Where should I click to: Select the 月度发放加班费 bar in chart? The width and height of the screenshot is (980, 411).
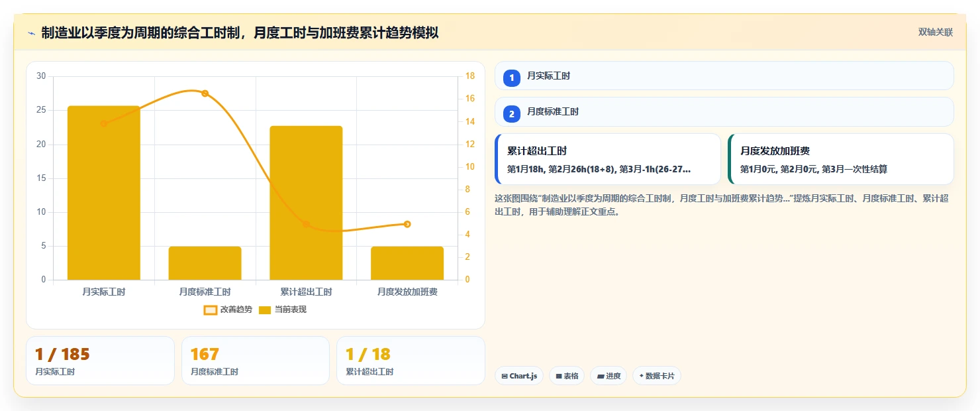(x=407, y=263)
